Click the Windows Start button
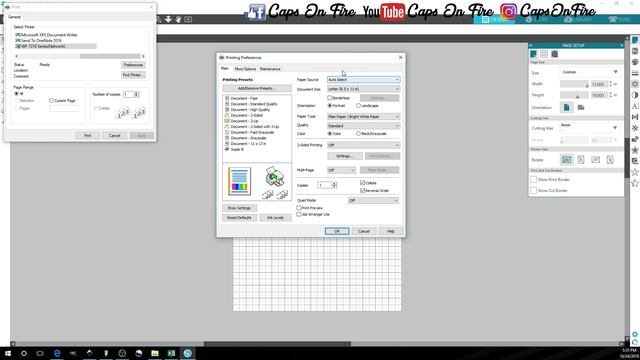The image size is (640, 360). coord(8,353)
